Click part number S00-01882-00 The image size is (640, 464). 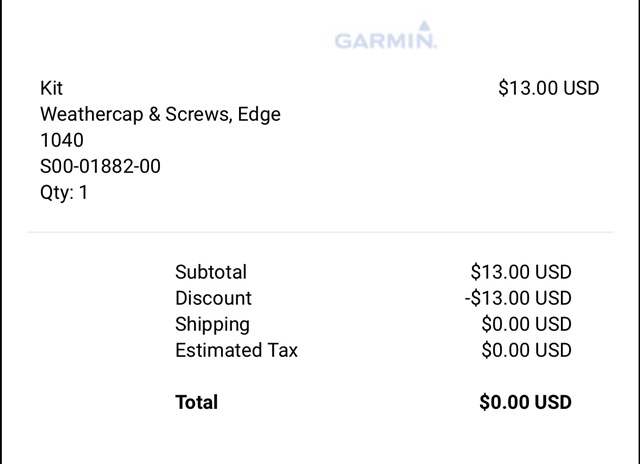(x=100, y=167)
